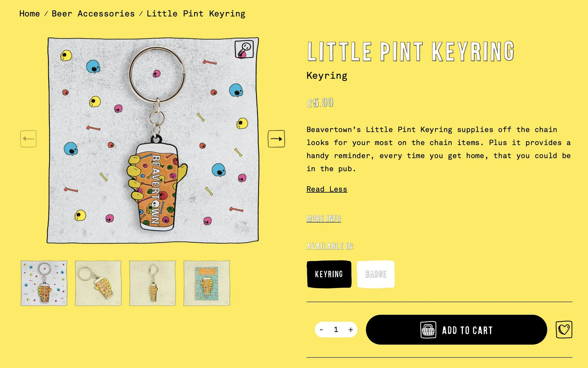This screenshot has height=368, width=588.
Task: Select the Badge variant option
Action: [x=376, y=274]
